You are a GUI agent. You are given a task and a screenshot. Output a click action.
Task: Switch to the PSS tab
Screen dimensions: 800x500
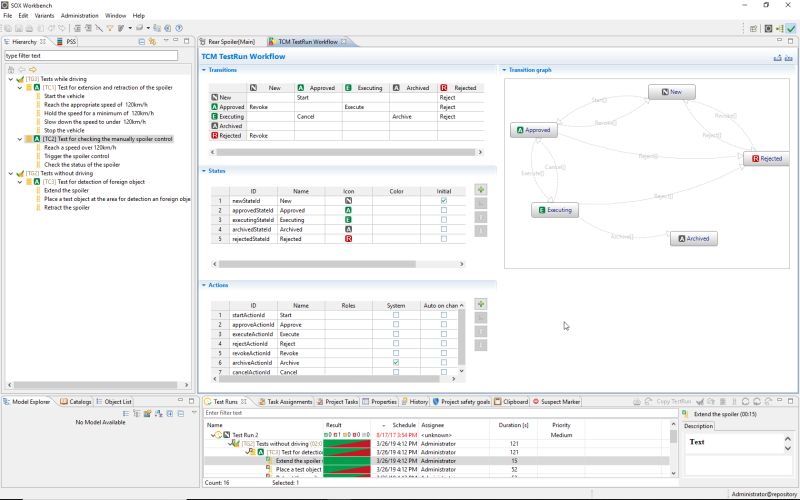pyautogui.click(x=67, y=42)
